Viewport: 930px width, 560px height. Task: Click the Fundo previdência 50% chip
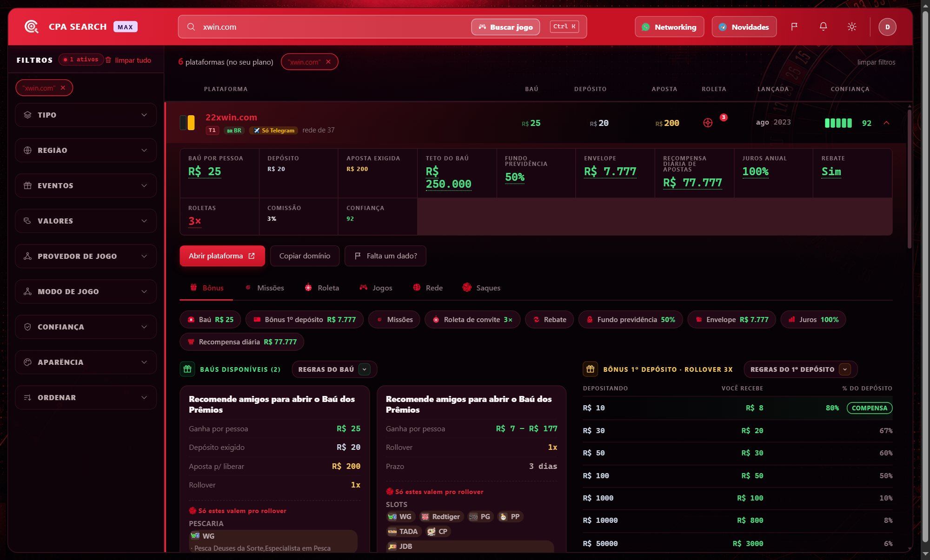[x=630, y=320]
